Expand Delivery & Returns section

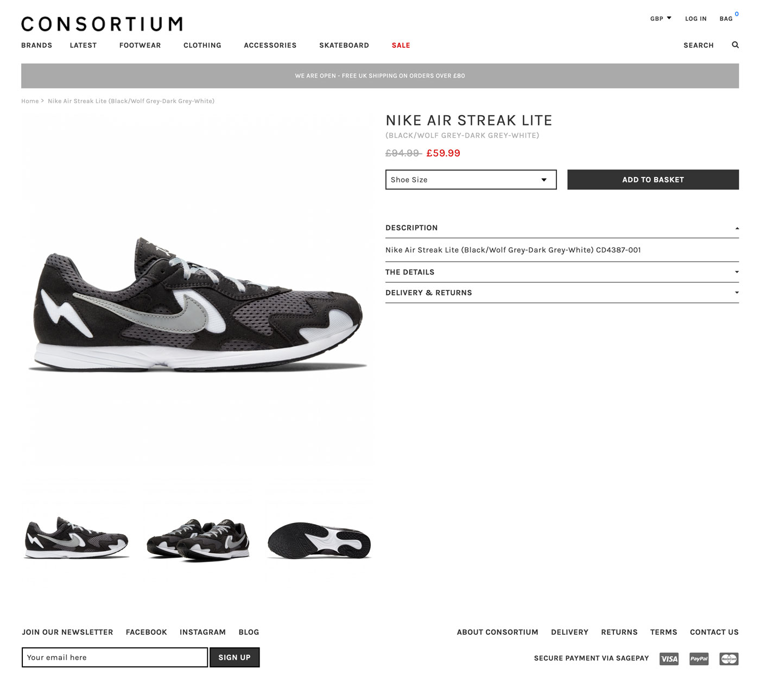click(562, 293)
